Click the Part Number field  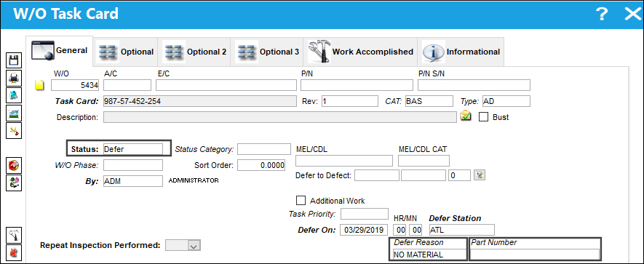pos(535,255)
